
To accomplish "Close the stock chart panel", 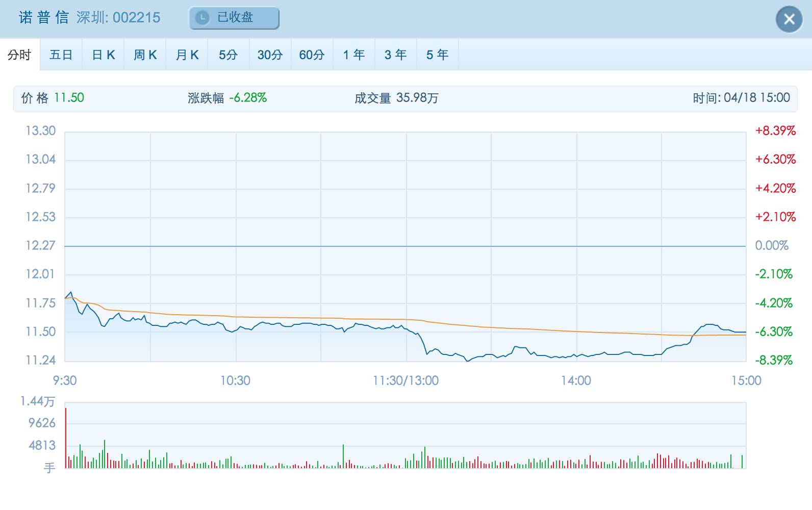I will 789,19.
